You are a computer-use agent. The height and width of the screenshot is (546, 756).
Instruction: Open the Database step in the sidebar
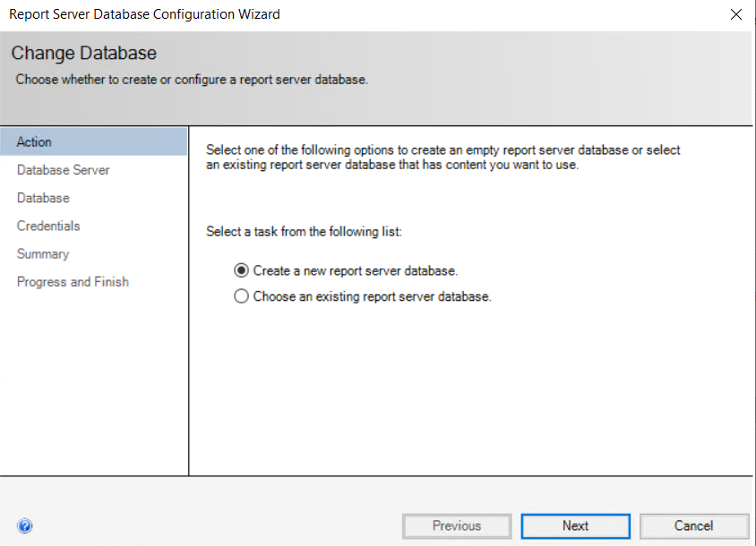click(43, 198)
